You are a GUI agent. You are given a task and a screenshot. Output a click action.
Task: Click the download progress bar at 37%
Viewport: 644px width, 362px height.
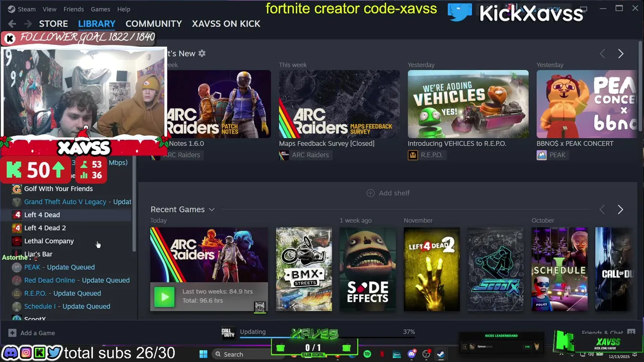coord(328,338)
